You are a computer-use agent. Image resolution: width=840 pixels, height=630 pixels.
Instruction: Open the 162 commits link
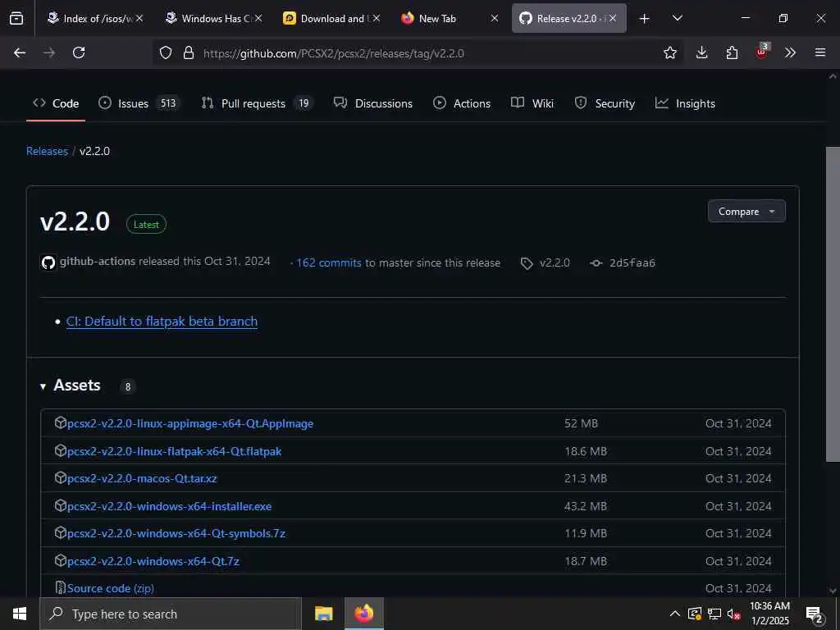[x=329, y=262]
